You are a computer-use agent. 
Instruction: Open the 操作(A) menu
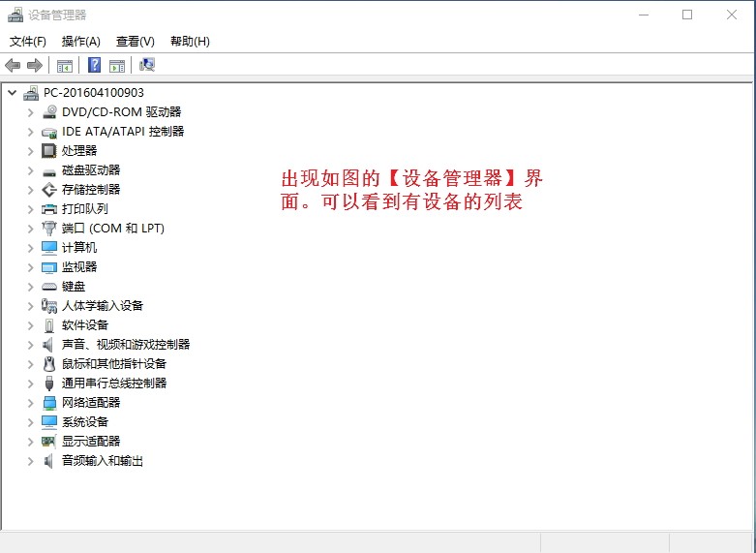pyautogui.click(x=80, y=41)
